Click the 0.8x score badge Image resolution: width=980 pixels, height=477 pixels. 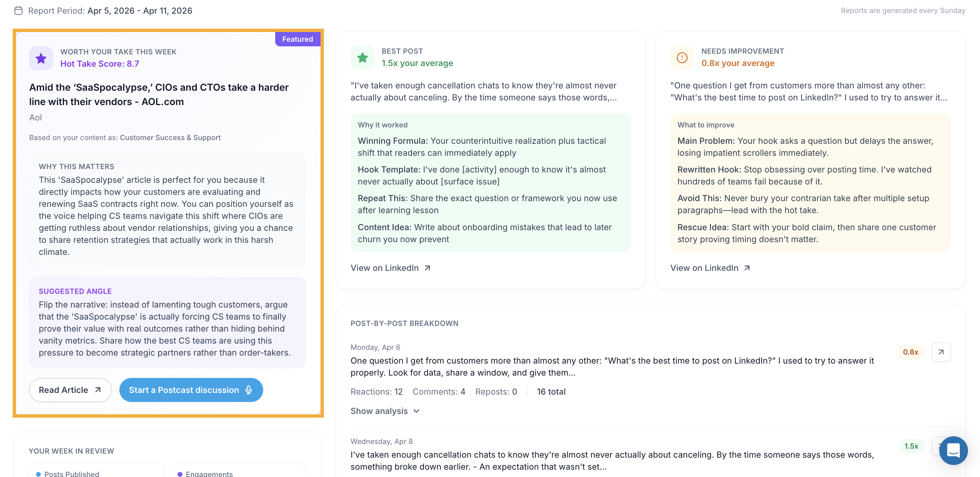pos(910,352)
